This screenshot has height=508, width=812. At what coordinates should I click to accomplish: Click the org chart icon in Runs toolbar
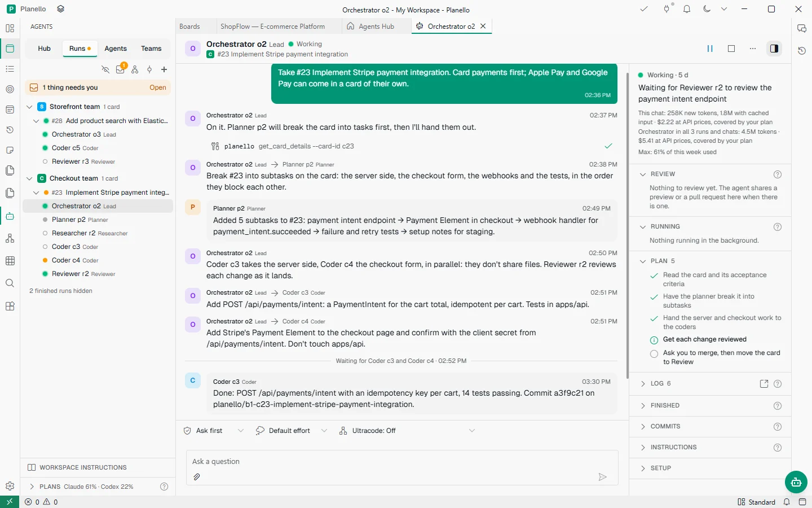pyautogui.click(x=135, y=69)
